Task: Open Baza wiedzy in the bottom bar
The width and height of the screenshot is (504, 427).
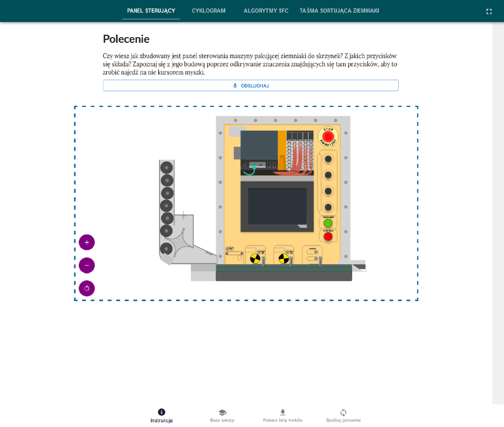Action: pyautogui.click(x=222, y=412)
